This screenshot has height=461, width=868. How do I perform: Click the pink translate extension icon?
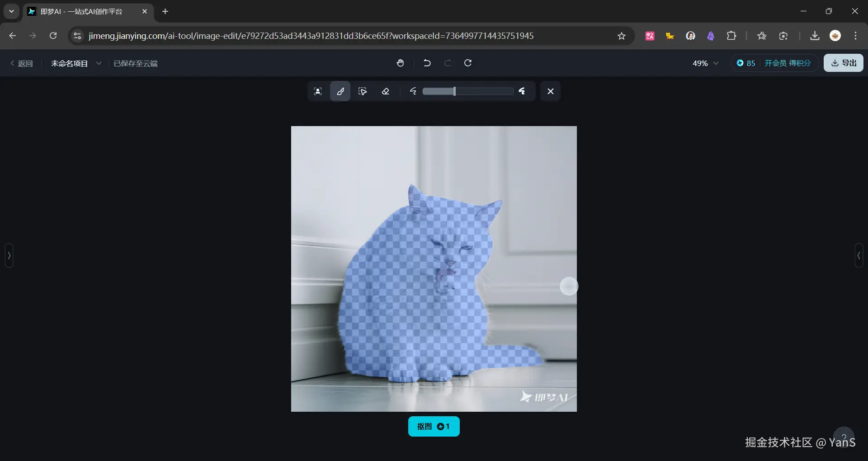[650, 36]
